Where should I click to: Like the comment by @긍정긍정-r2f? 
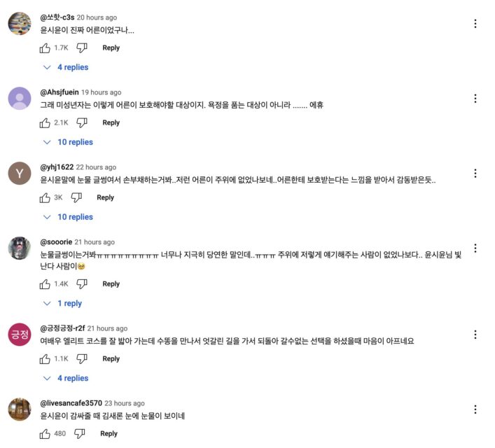[46, 358]
